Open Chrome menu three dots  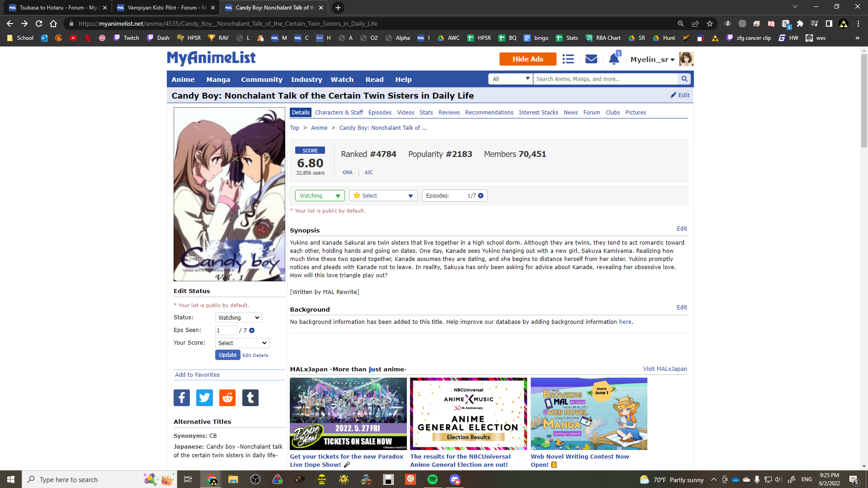[858, 24]
